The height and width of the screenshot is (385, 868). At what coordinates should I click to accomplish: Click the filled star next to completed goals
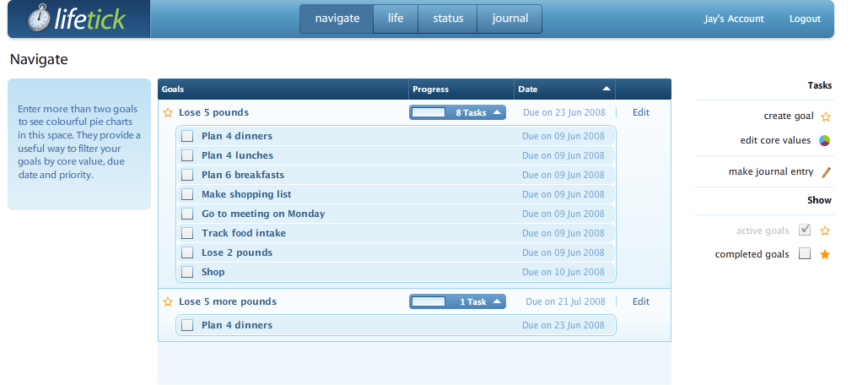pos(826,254)
